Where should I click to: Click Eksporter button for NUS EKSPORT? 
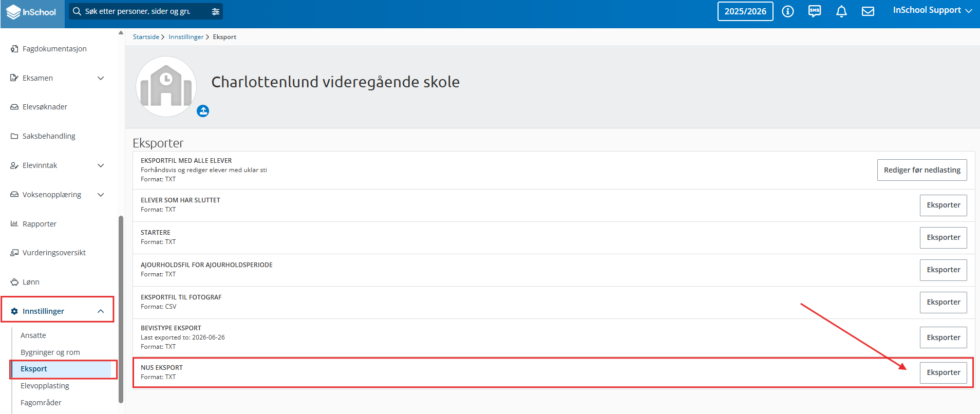pyautogui.click(x=943, y=372)
